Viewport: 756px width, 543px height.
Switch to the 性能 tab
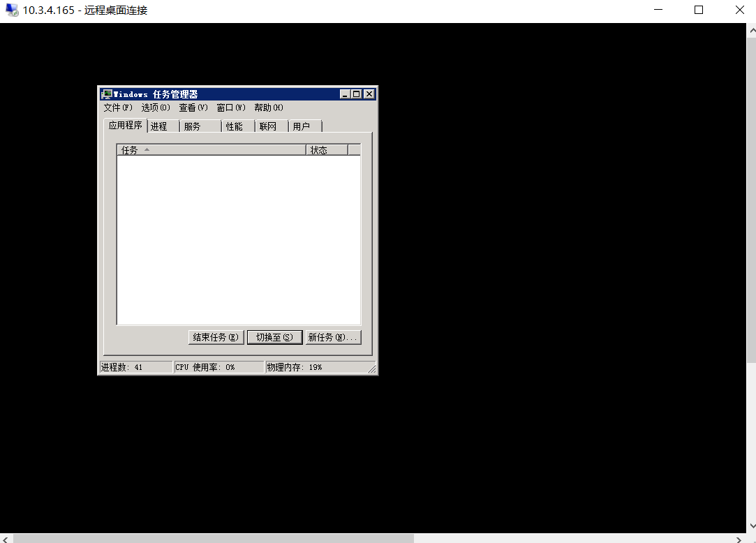(235, 126)
